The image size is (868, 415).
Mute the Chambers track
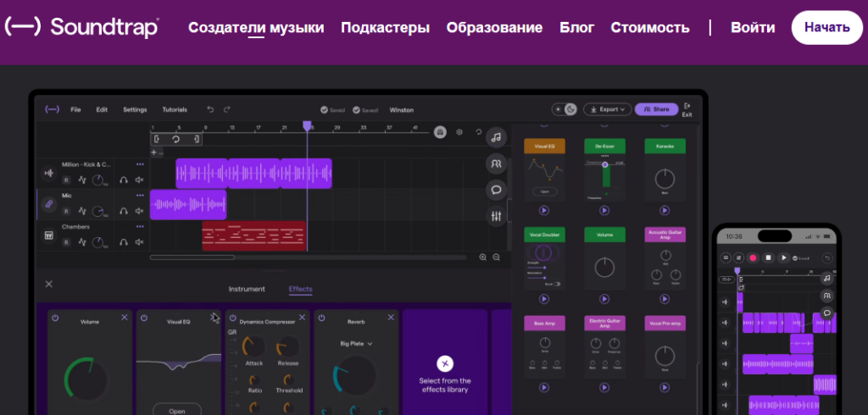[x=140, y=242]
